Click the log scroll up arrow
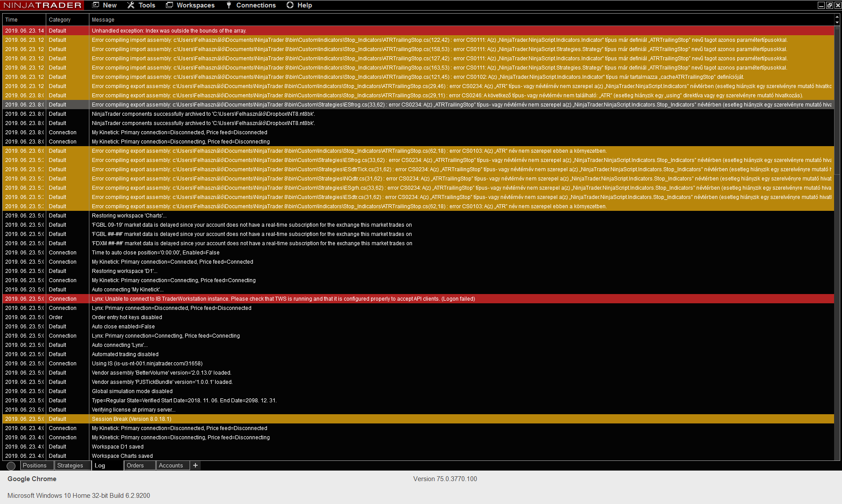Screen dimensions: 842x504 [x=837, y=17]
